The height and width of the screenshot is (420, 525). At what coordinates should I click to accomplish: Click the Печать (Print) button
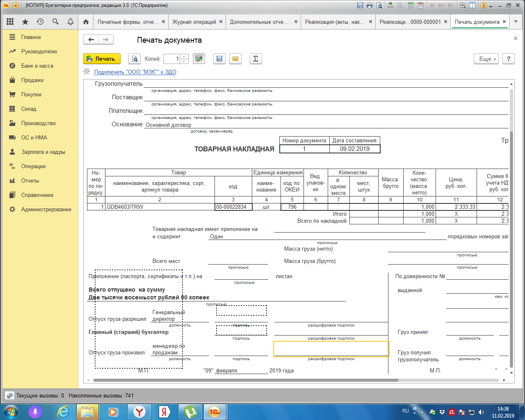(x=102, y=59)
